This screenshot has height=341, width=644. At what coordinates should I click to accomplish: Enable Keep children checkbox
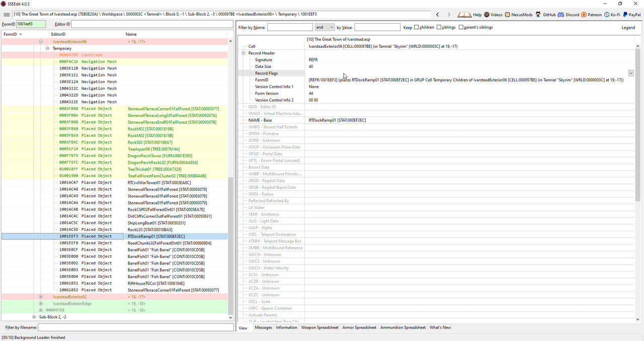tap(417, 27)
